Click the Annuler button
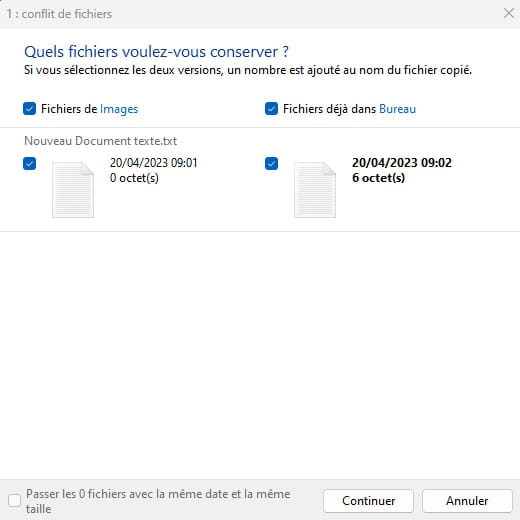Viewport: 520px width, 520px height. (x=467, y=501)
